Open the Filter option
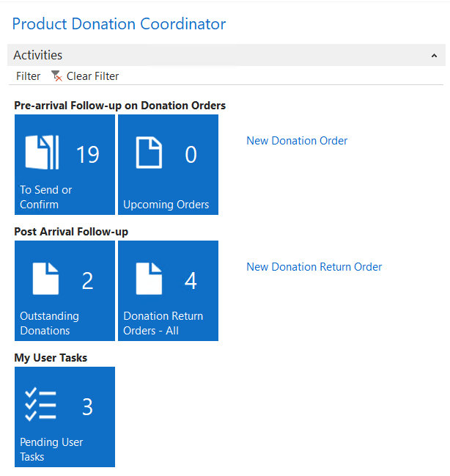 tap(29, 76)
